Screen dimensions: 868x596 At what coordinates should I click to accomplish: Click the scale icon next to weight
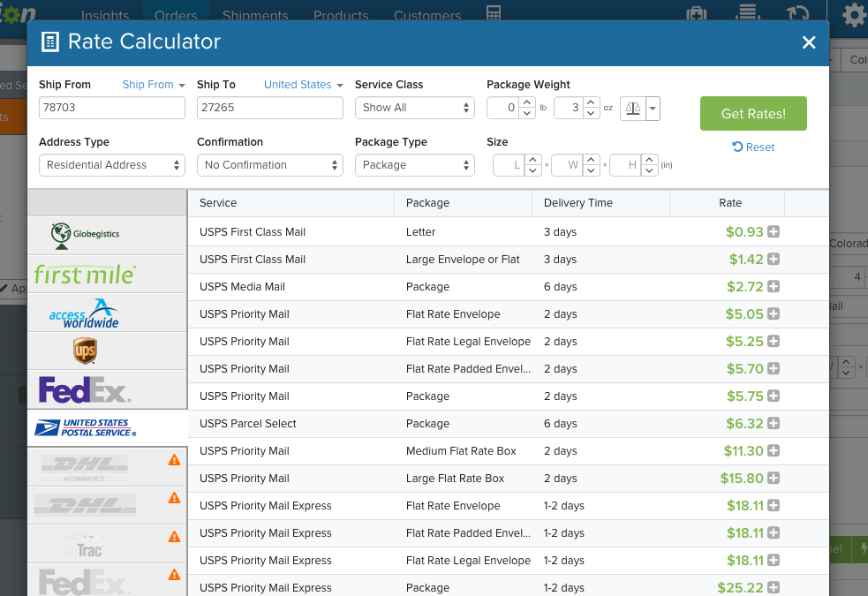pos(632,108)
